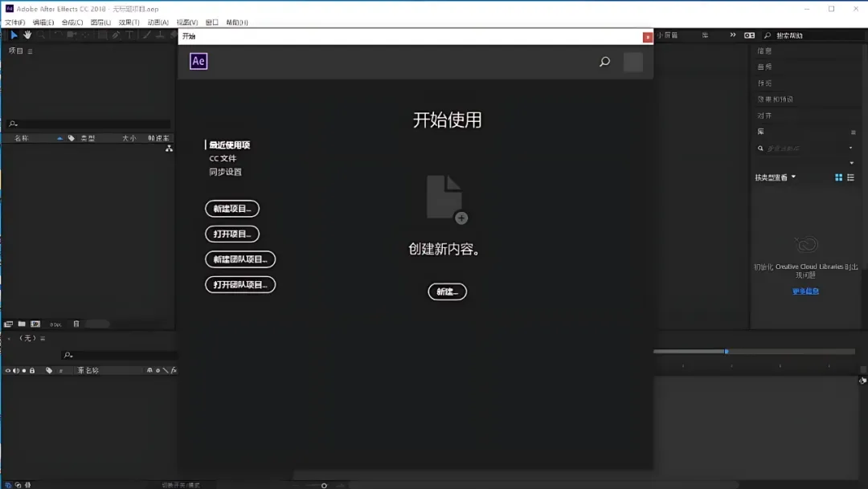Select the Type (T) tool
868x489 pixels.
click(130, 35)
